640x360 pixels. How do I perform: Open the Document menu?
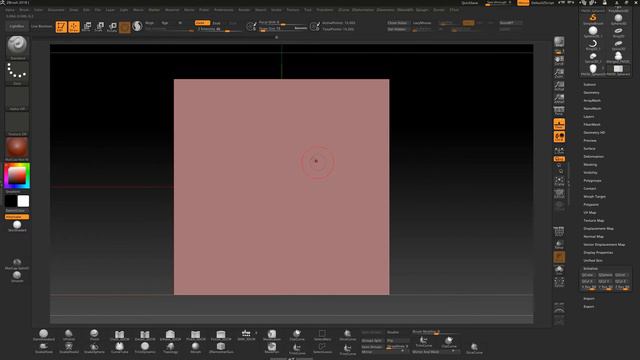tap(56, 10)
